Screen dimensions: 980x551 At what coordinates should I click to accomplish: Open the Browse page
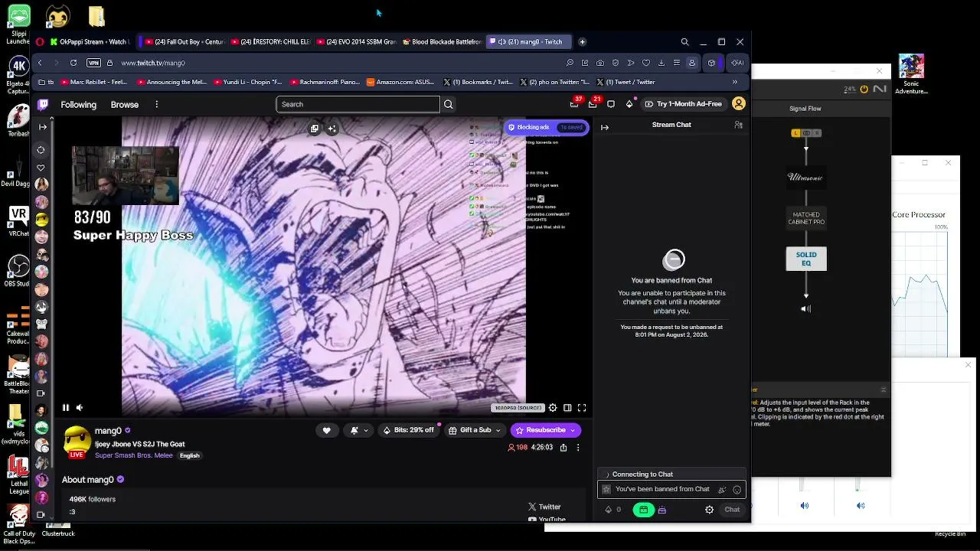(125, 105)
